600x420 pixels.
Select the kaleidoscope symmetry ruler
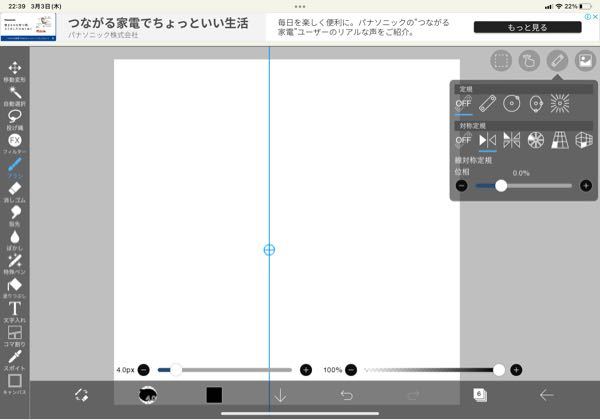[x=512, y=140]
